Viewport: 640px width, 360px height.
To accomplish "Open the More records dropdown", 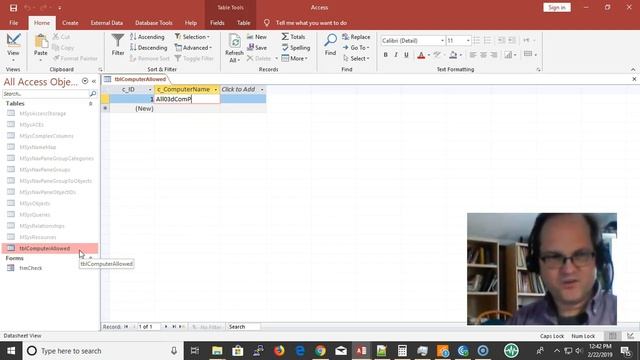I will tap(295, 59).
